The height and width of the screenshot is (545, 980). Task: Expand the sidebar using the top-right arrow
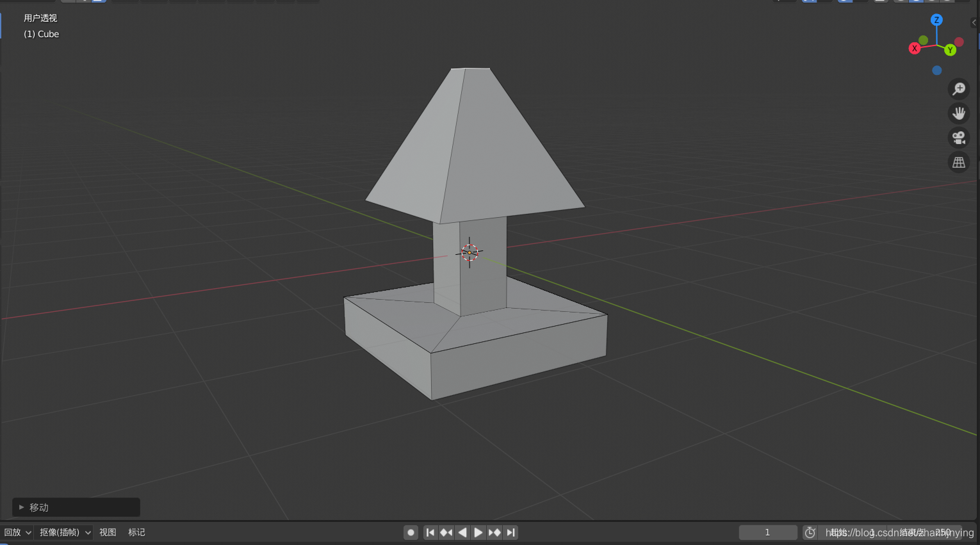[974, 22]
